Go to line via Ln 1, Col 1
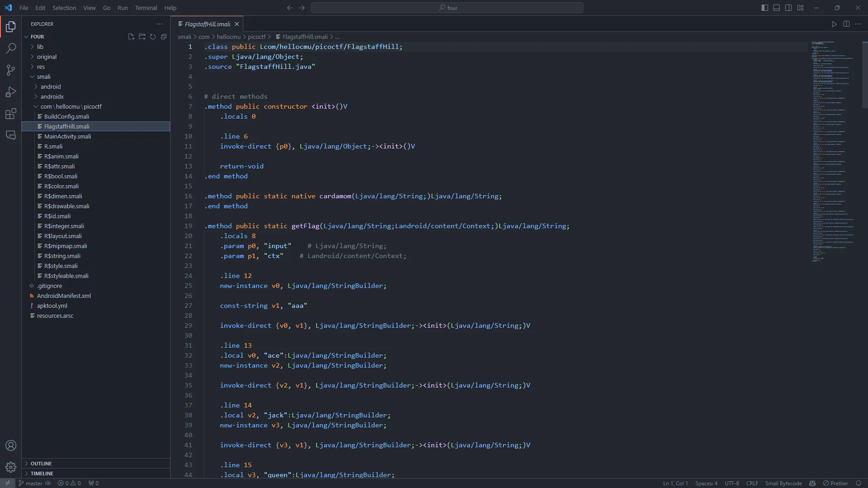The height and width of the screenshot is (488, 868). 675,483
